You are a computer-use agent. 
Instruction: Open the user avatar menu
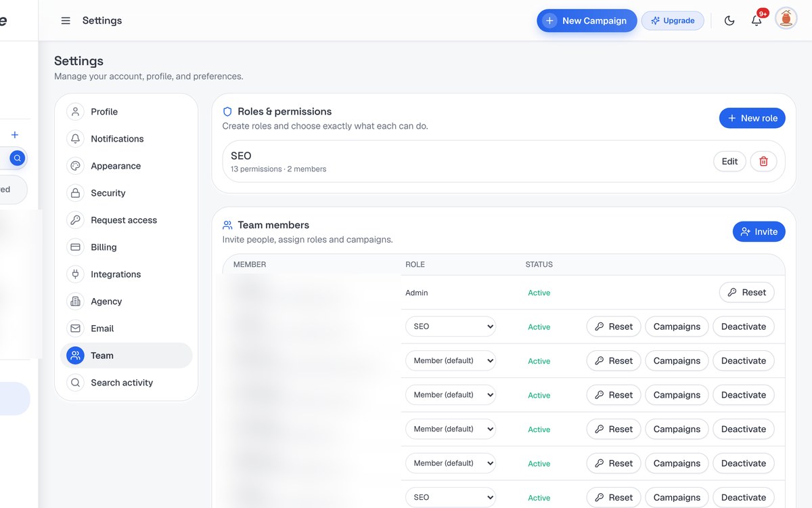point(786,18)
